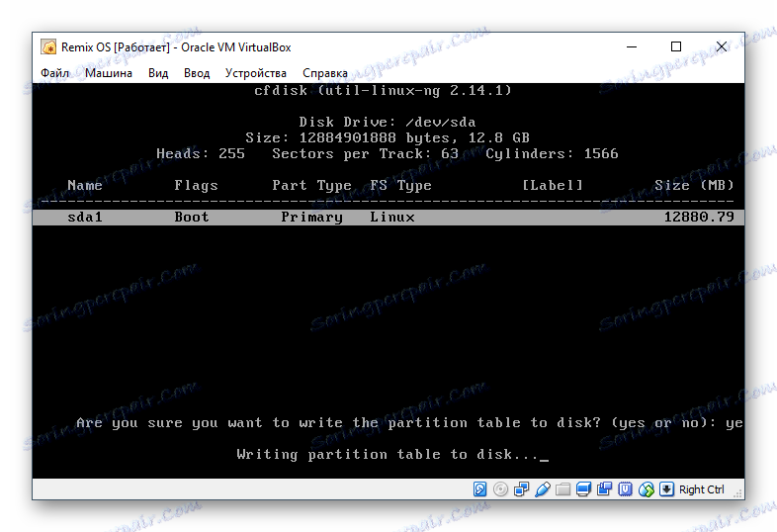Click the window resize grip corner
The image size is (777, 532).
point(737,493)
